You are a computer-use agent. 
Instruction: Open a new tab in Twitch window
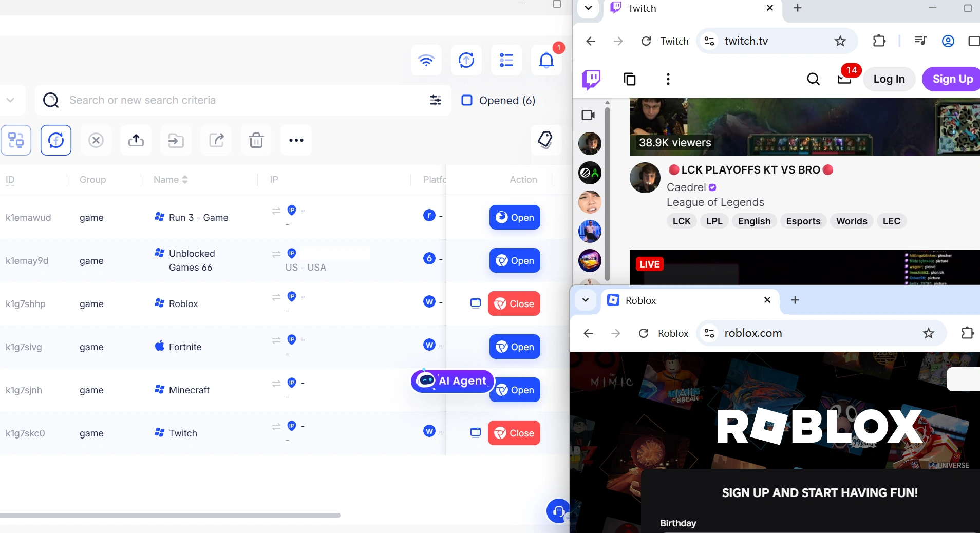[798, 8]
